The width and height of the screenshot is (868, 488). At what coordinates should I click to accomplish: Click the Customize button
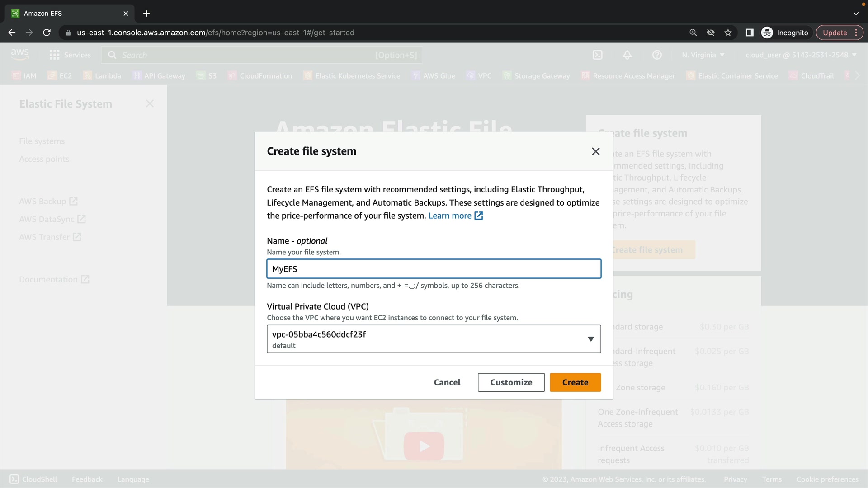511,382
